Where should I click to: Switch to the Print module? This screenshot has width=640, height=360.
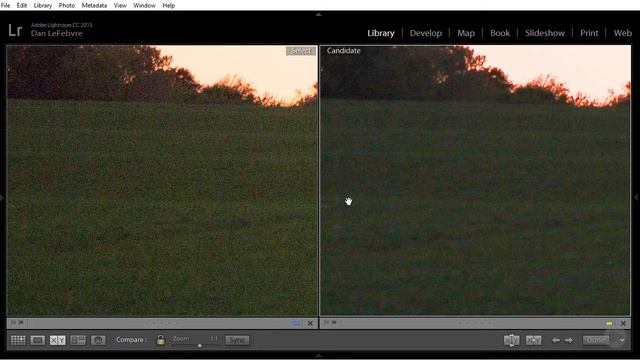tap(589, 33)
